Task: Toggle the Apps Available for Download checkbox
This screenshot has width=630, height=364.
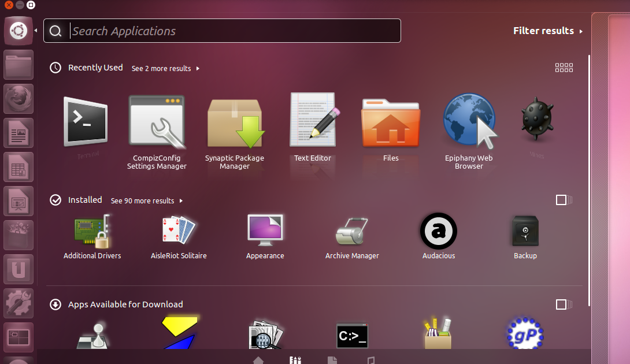Action: 562,304
